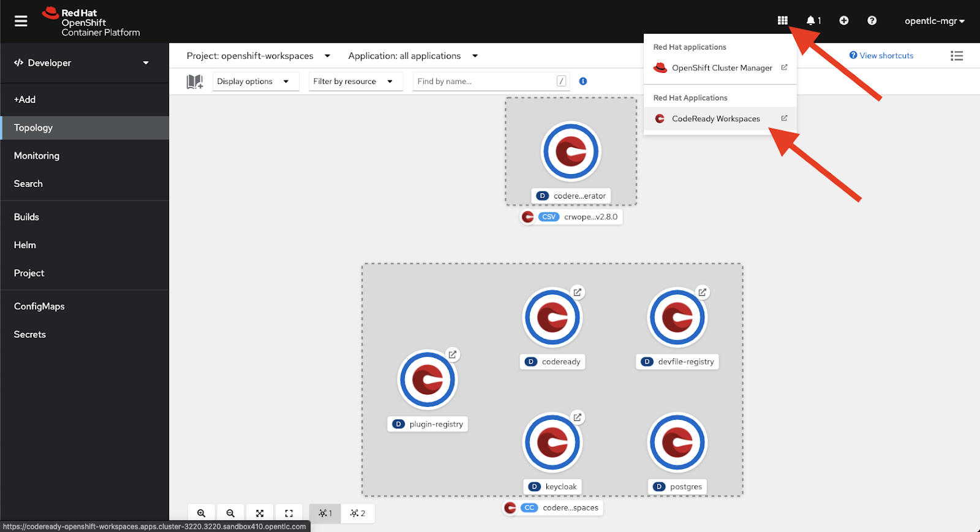The image size is (980, 532).
Task: Select the postgres deployment node
Action: (677, 443)
